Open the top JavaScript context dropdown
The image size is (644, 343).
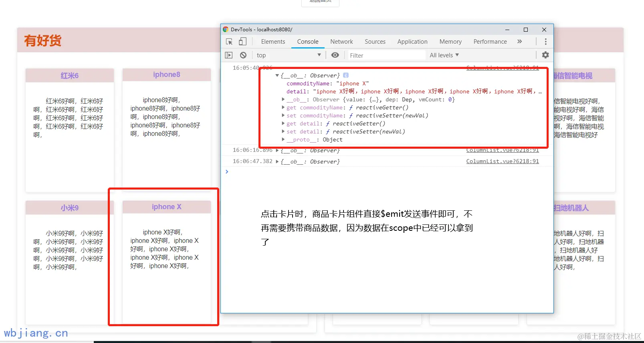(289, 55)
